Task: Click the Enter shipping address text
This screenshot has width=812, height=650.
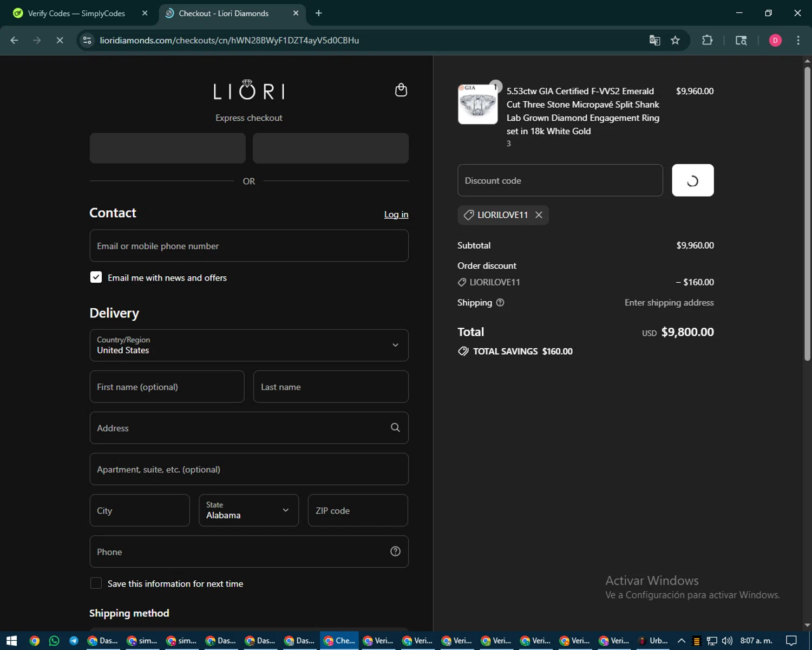Action: tap(669, 303)
